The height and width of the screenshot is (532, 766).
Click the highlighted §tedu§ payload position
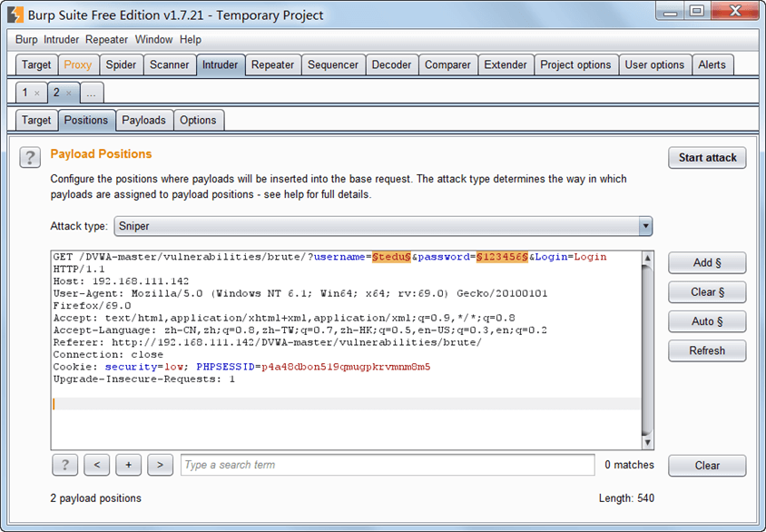point(391,257)
